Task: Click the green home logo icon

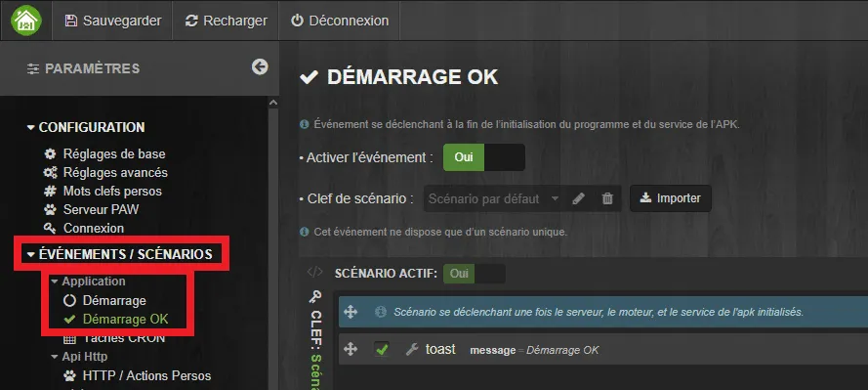Action: tap(26, 21)
